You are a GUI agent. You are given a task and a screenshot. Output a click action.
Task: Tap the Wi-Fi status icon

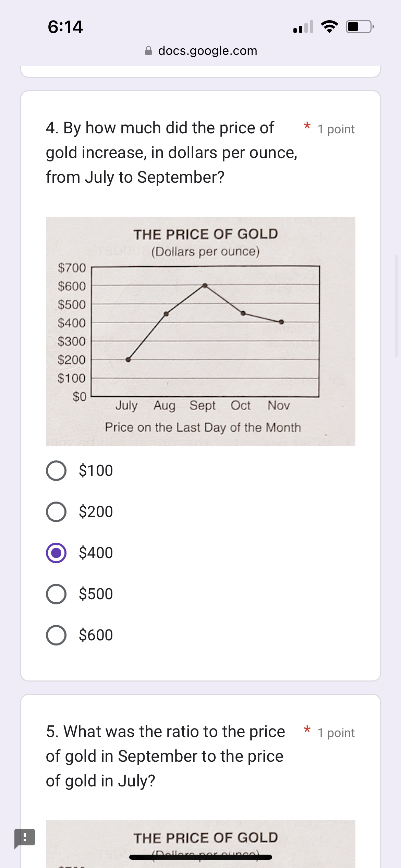329,26
